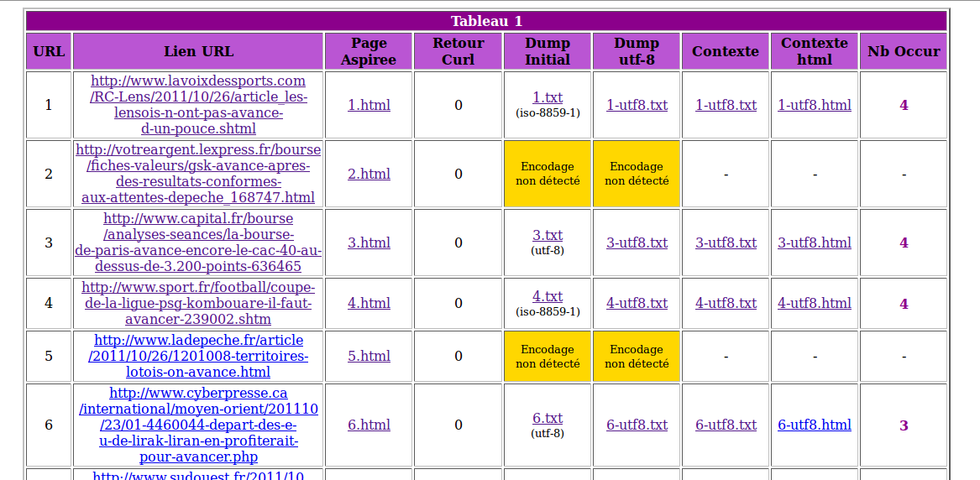Click the occurrence count 3 in row 6
The image size is (980, 480).
coord(904,425)
